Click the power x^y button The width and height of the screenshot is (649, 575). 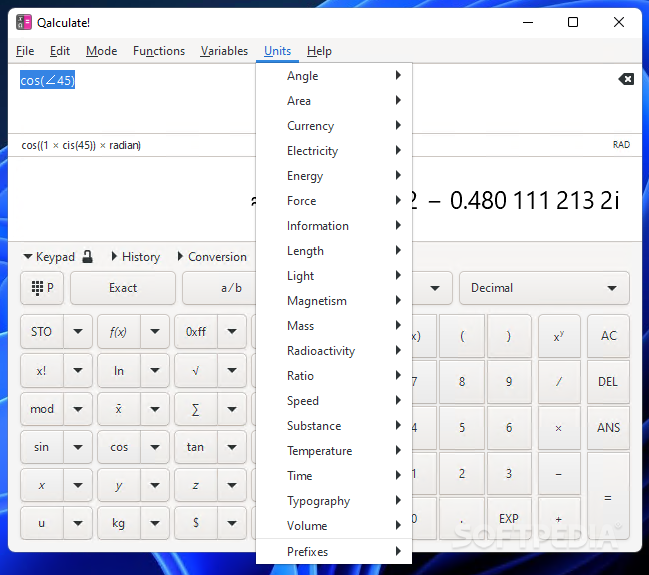point(559,336)
